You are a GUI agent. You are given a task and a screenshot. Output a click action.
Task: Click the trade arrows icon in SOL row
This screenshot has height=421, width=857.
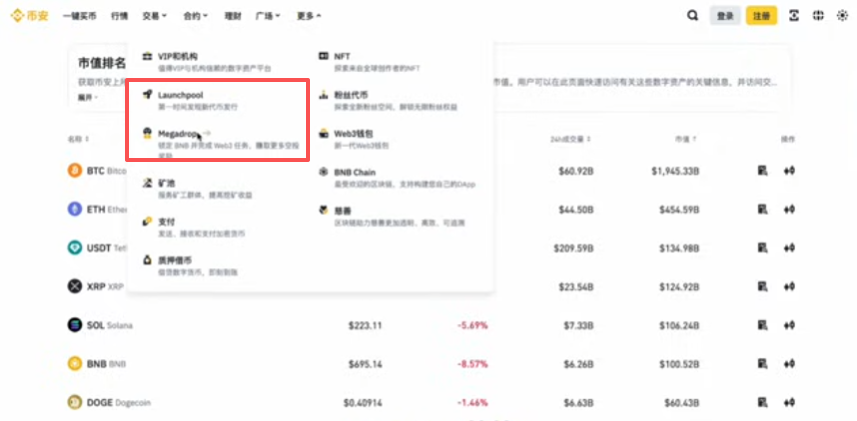click(789, 325)
